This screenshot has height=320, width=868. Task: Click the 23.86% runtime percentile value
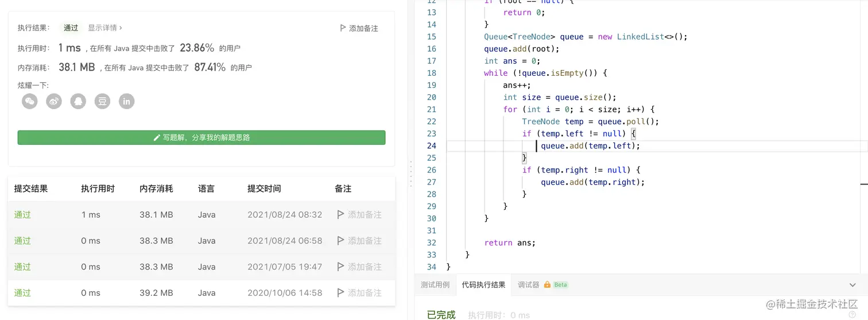point(197,48)
